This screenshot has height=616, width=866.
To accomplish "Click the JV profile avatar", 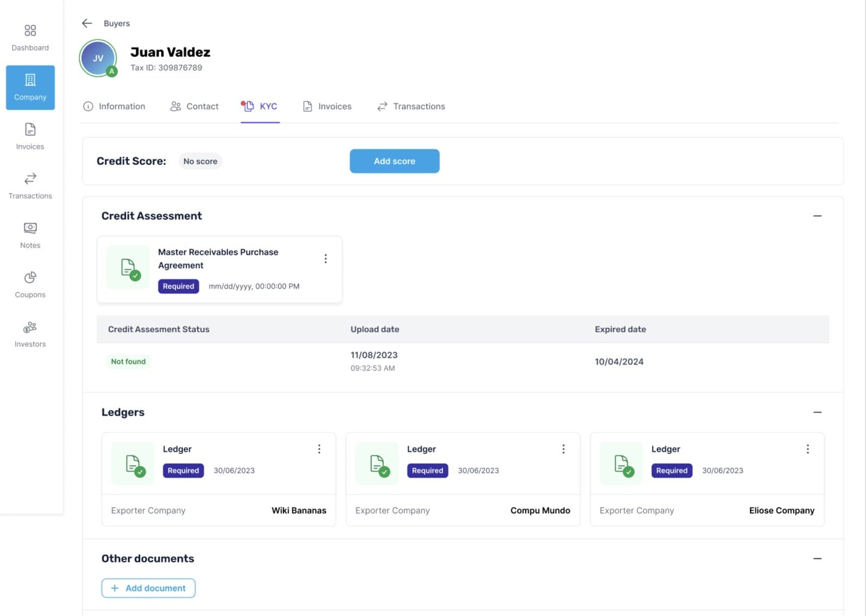I will 98,58.
